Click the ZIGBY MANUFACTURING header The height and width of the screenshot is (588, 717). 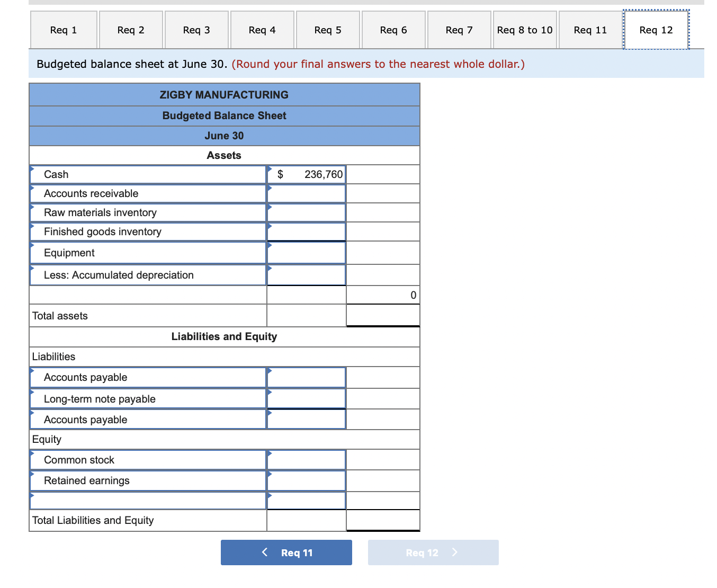224,95
